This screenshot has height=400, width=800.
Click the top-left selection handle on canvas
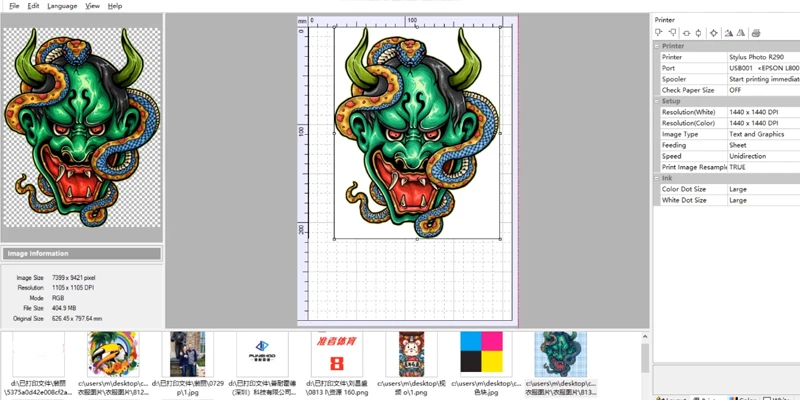click(335, 28)
